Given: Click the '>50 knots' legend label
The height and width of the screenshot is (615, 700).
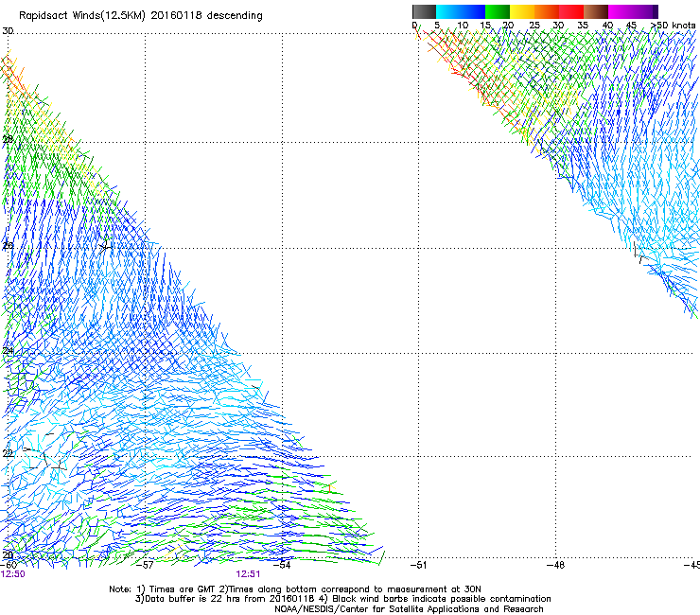Looking at the screenshot, I should (673, 26).
